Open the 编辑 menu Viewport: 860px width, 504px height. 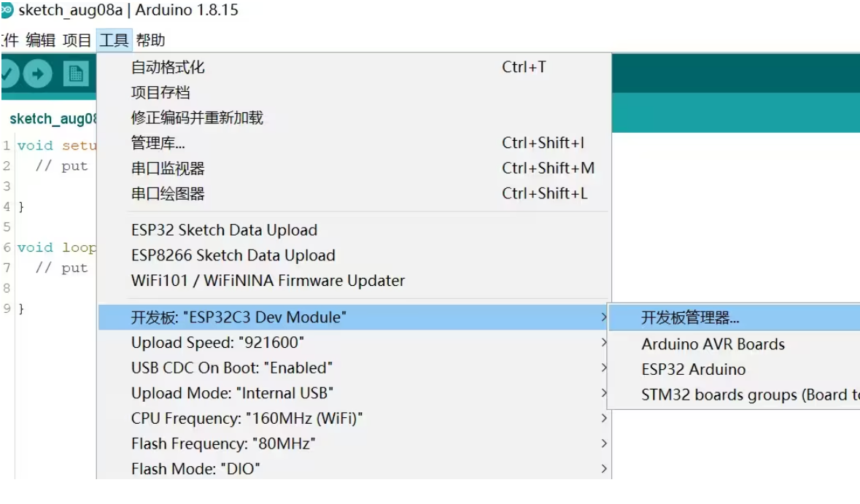pyautogui.click(x=41, y=40)
